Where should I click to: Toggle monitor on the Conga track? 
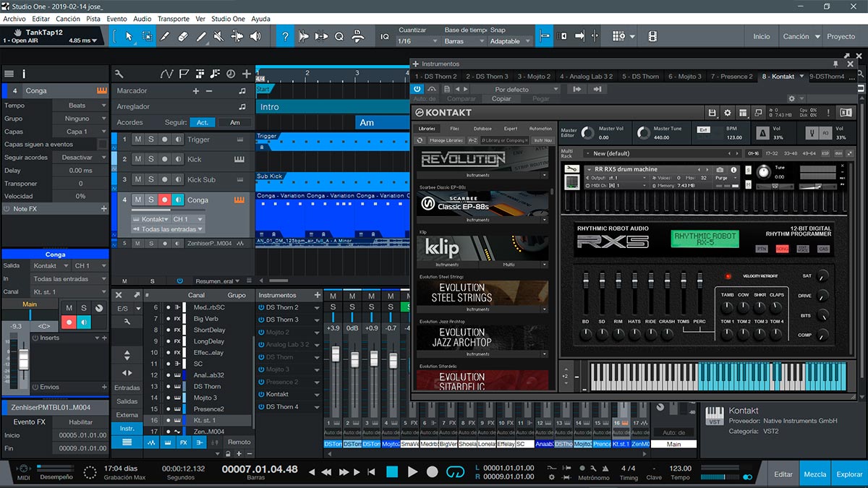coord(177,200)
